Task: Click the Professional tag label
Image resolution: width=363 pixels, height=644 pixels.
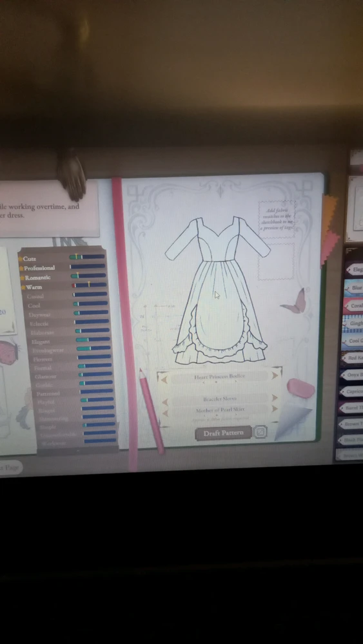Action: (x=39, y=268)
